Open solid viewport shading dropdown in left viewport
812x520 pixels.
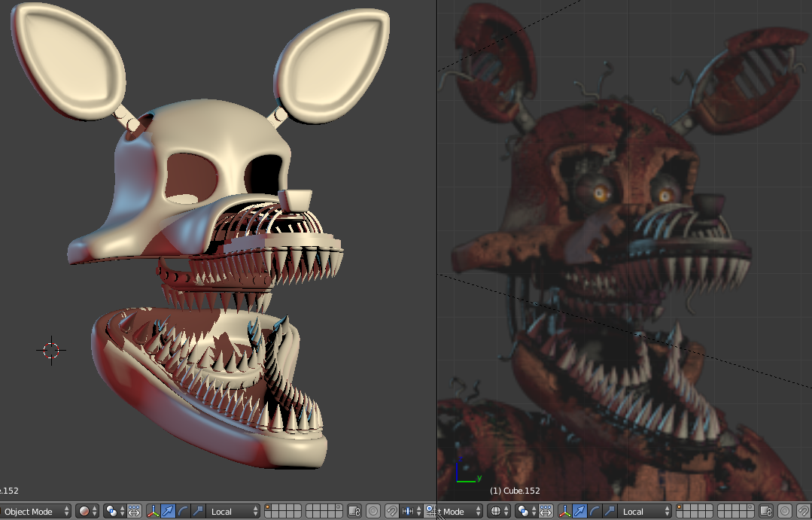coord(87,511)
